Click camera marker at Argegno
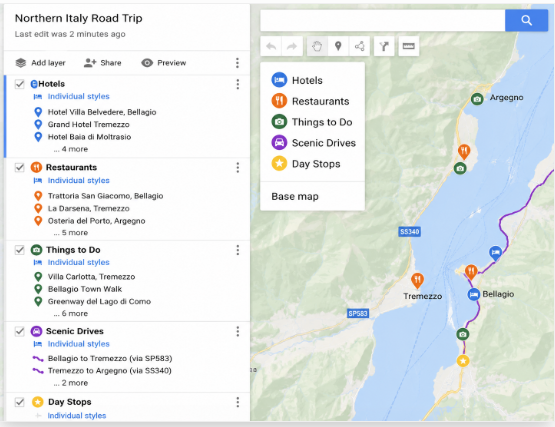Viewport: 555px width, 427px height. [477, 99]
